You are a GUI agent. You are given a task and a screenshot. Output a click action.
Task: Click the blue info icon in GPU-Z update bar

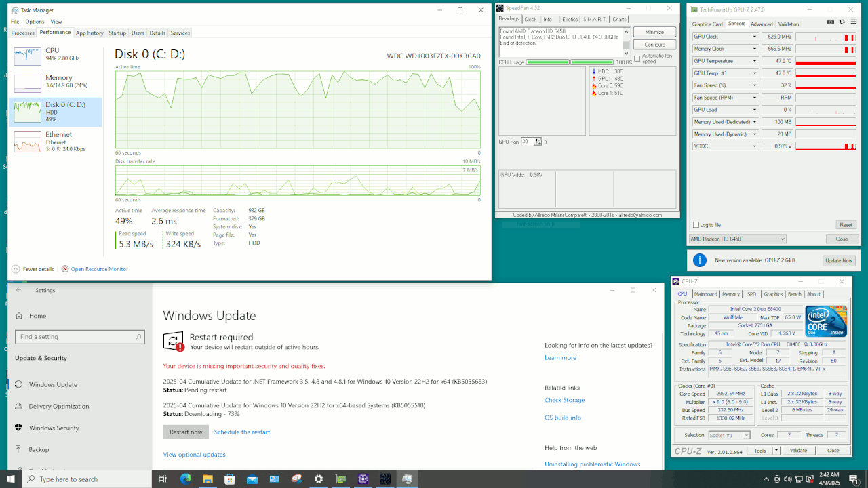pyautogui.click(x=700, y=260)
